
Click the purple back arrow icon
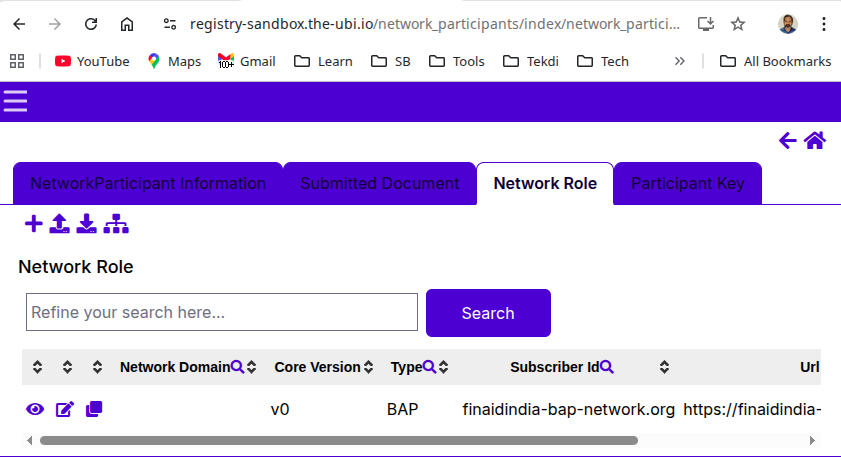pos(787,141)
